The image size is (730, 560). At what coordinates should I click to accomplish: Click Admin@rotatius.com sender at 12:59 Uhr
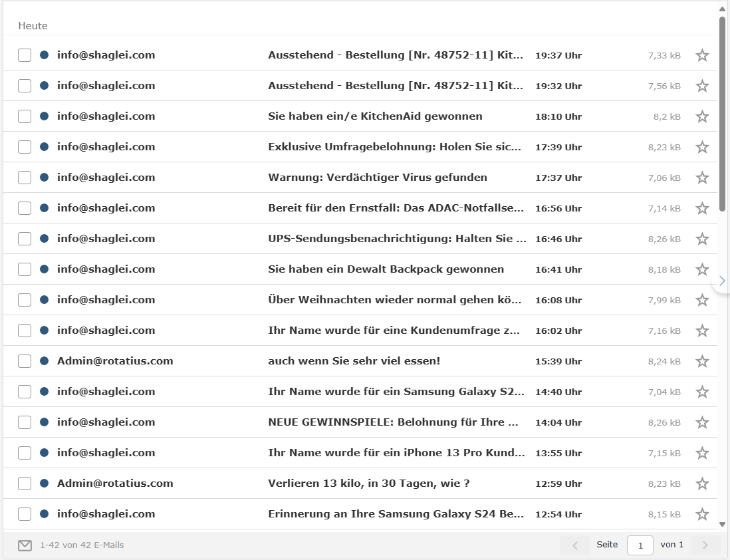coord(115,483)
